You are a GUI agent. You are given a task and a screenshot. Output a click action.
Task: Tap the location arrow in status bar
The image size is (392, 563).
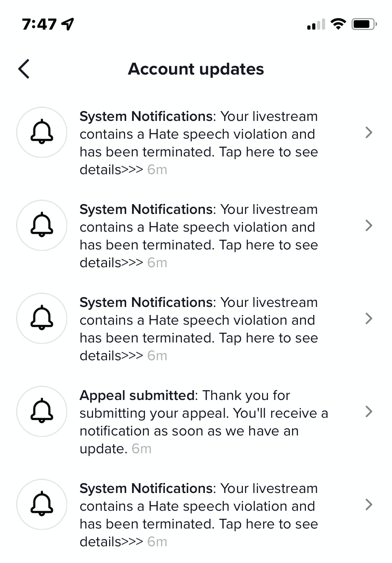pyautogui.click(x=68, y=24)
